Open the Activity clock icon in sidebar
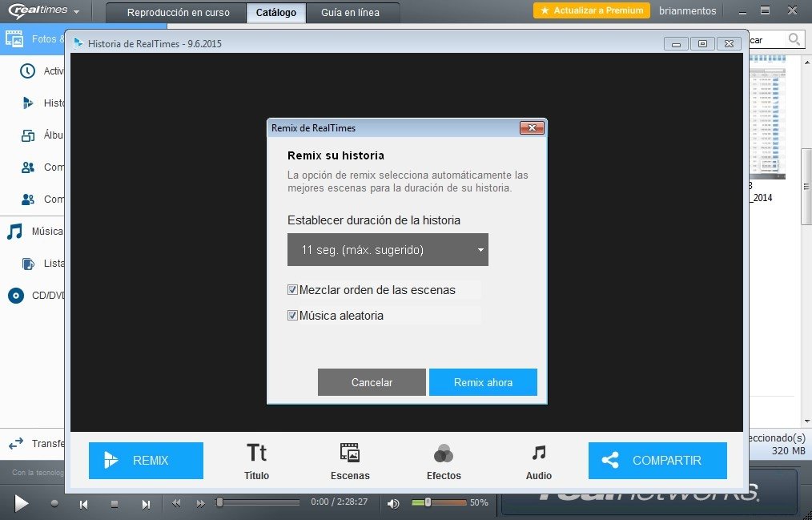The image size is (812, 520). pos(27,71)
